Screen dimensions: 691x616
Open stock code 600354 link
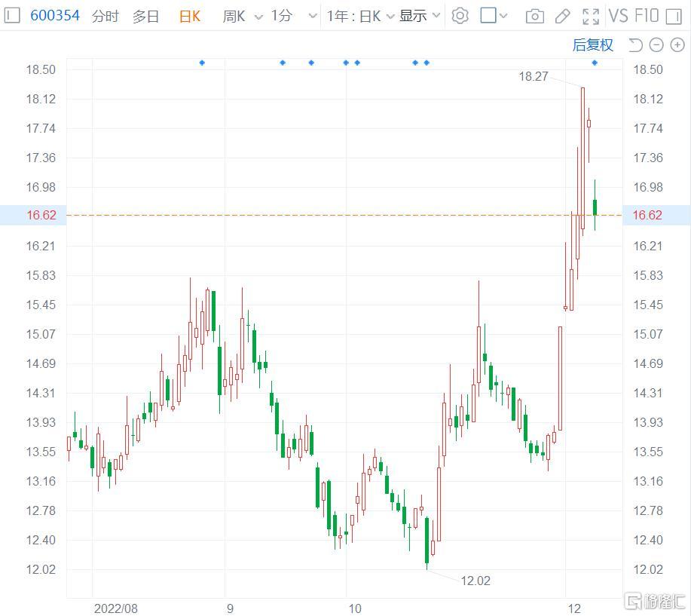55,16
